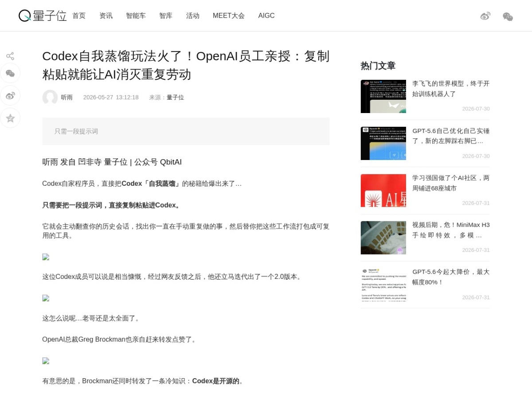This screenshot has height=399, width=532.
Task: Open the 智库 navigation item
Action: pos(166,16)
